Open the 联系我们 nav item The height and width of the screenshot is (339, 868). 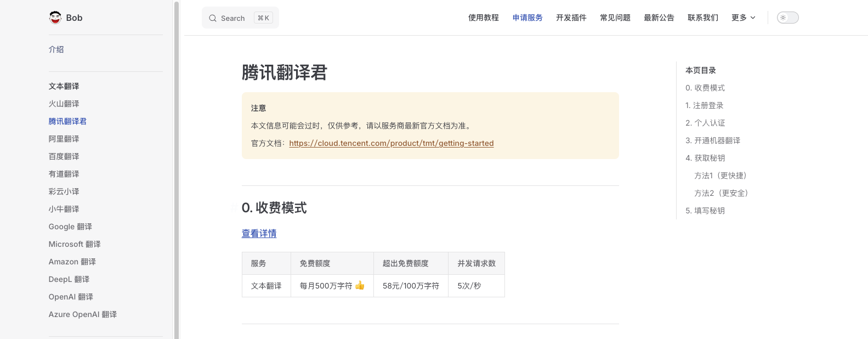(x=703, y=18)
